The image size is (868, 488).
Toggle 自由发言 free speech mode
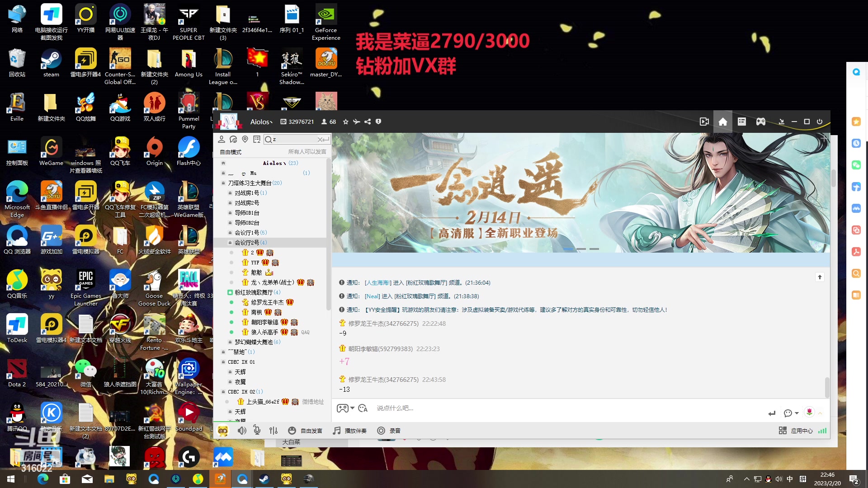[306, 431]
